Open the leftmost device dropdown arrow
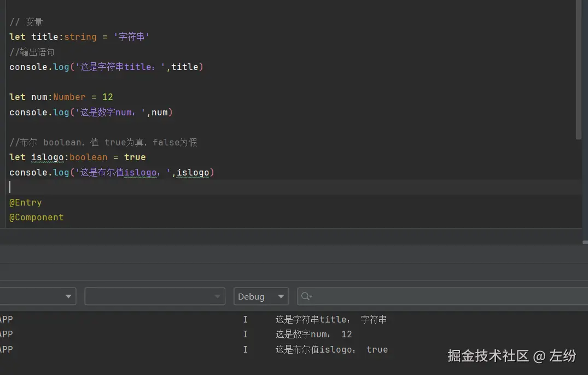Screen dimensions: 588x375 click(68, 296)
